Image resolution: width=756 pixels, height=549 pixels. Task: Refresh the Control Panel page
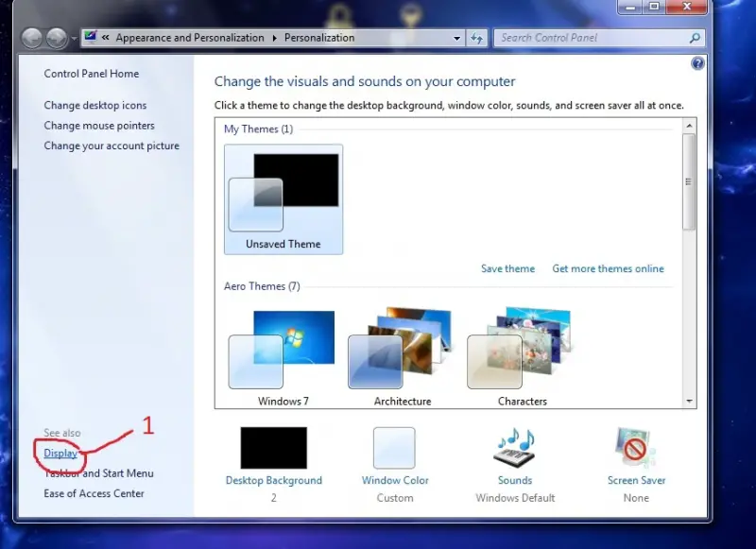(x=477, y=38)
